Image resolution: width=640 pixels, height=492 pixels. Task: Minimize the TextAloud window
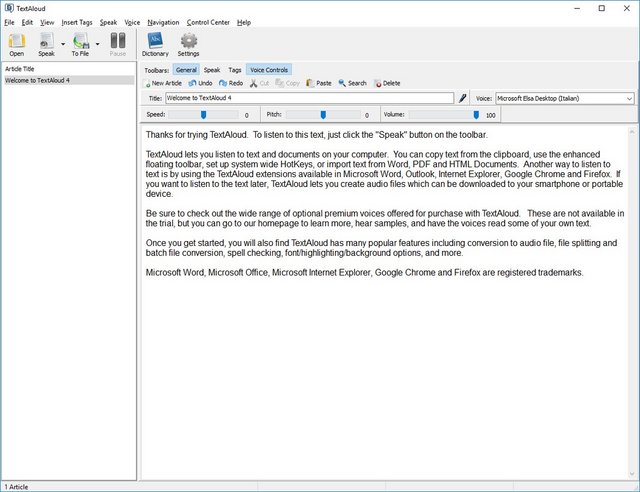(x=577, y=8)
